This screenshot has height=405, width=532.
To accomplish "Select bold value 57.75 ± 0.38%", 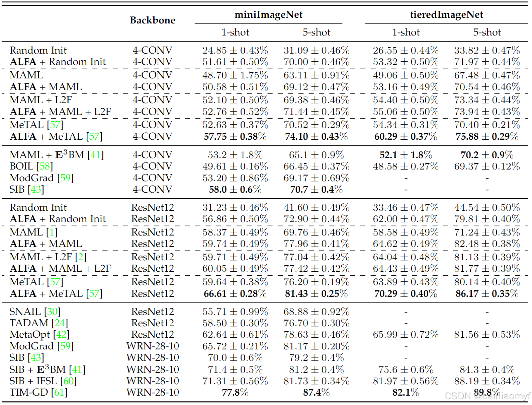I will [x=235, y=137].
